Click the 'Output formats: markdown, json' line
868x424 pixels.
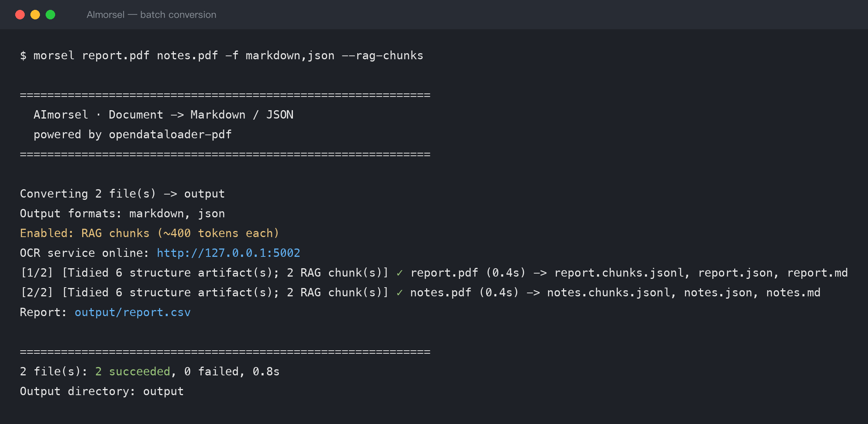click(122, 214)
